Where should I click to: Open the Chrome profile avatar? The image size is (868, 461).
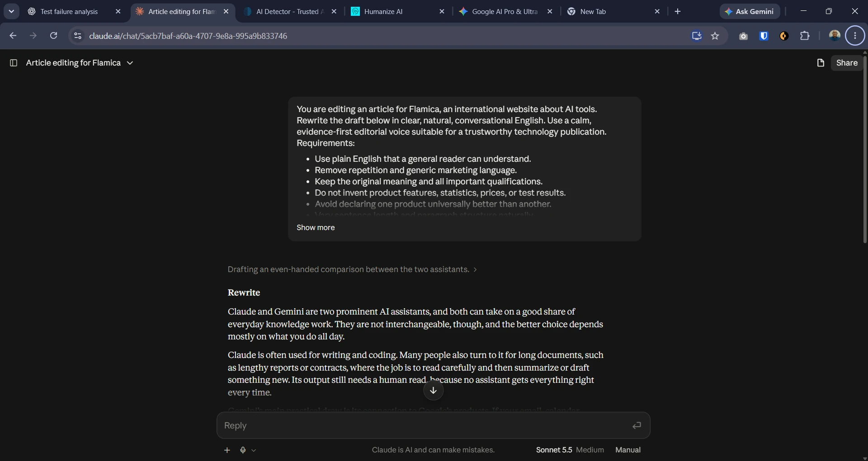pos(835,35)
